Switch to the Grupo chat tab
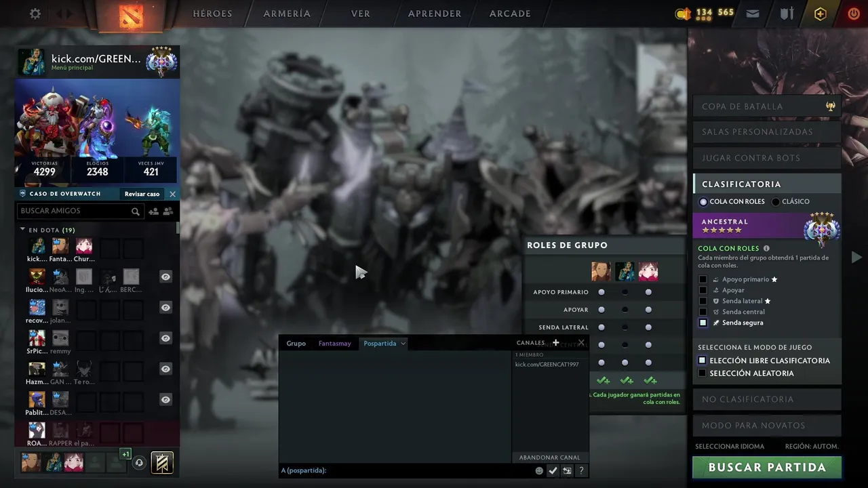This screenshot has height=488, width=868. 296,344
